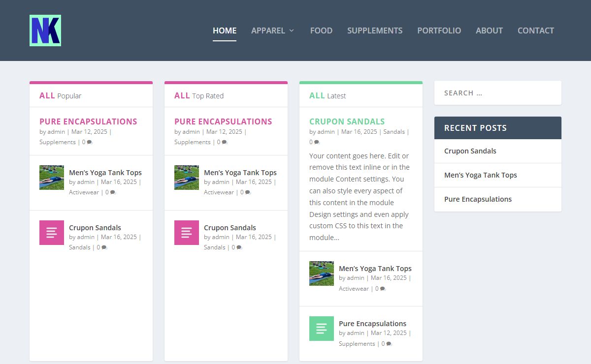Select Pure Encapsulations in Recent Posts
Viewport: 591px width, 364px height.
(x=478, y=199)
